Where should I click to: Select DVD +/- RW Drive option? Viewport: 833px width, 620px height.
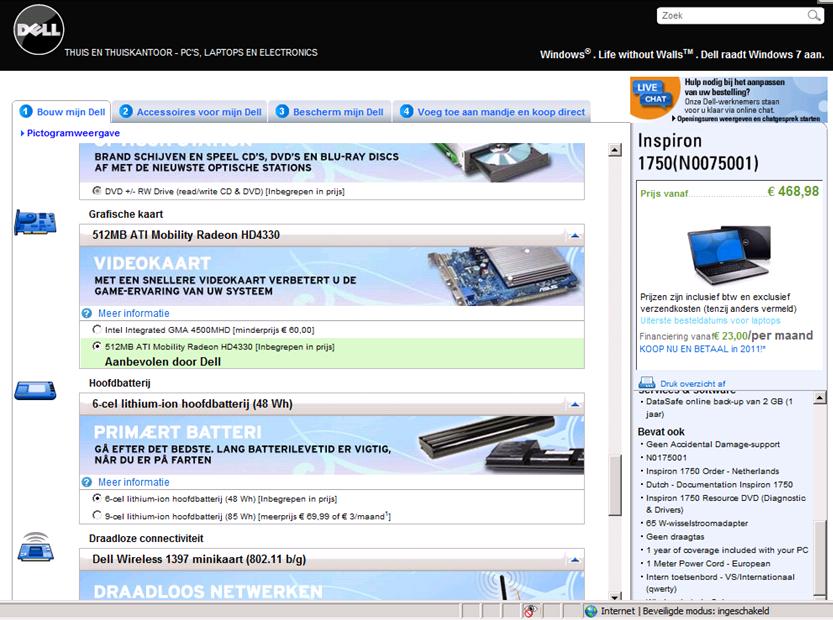click(97, 191)
